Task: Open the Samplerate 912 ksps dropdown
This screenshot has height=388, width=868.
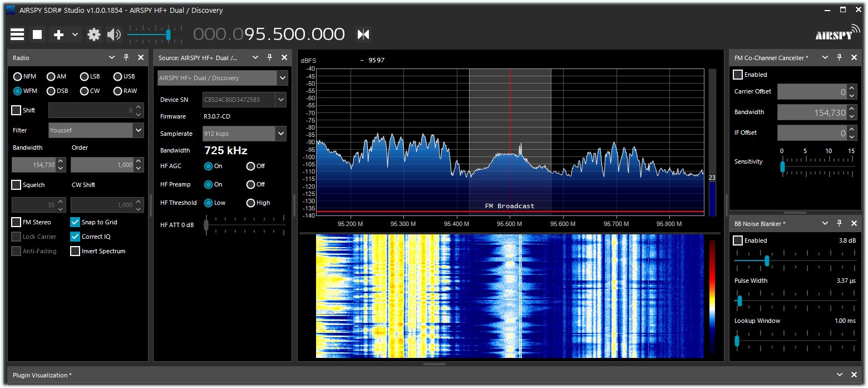Action: (x=244, y=134)
